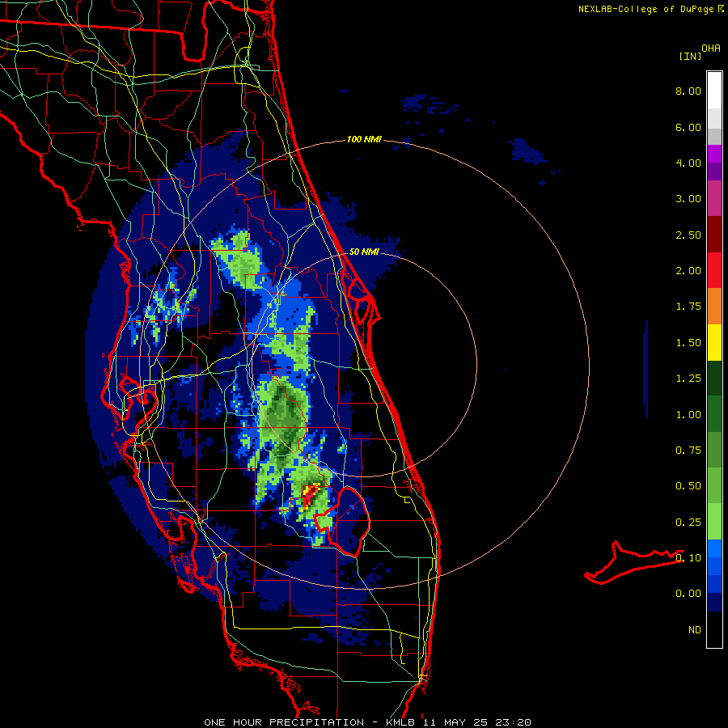Viewport: 728px width, 728px height.
Task: Click the 4.00 legend value
Action: 688,163
